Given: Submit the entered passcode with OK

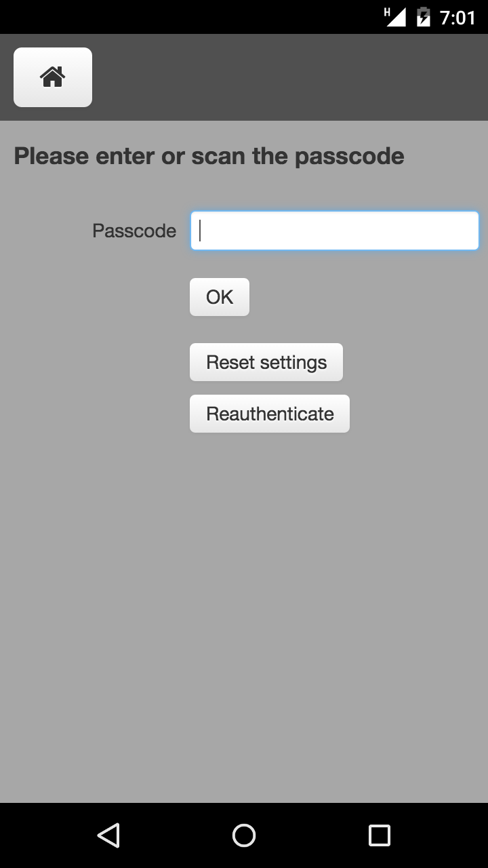Looking at the screenshot, I should [220, 297].
